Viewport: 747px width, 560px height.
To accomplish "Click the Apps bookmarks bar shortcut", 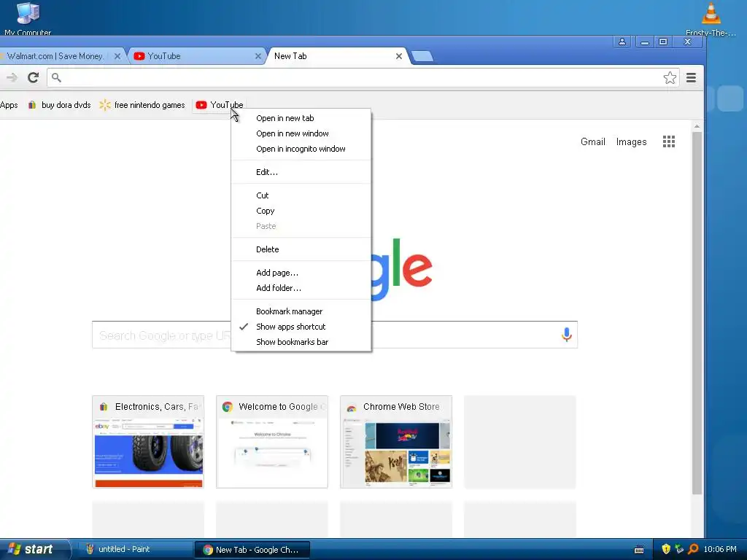I will (9, 105).
